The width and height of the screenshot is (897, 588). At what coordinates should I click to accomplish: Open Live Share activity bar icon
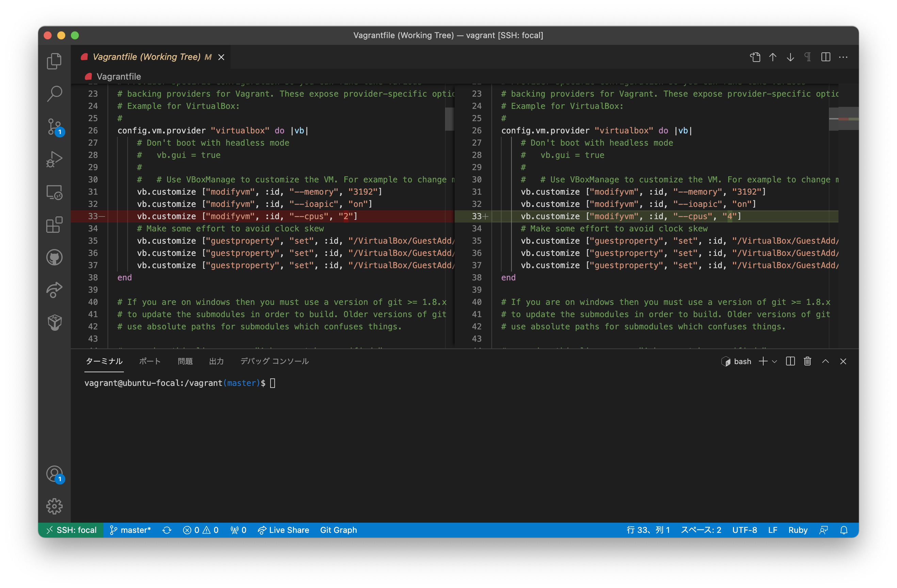tap(54, 290)
